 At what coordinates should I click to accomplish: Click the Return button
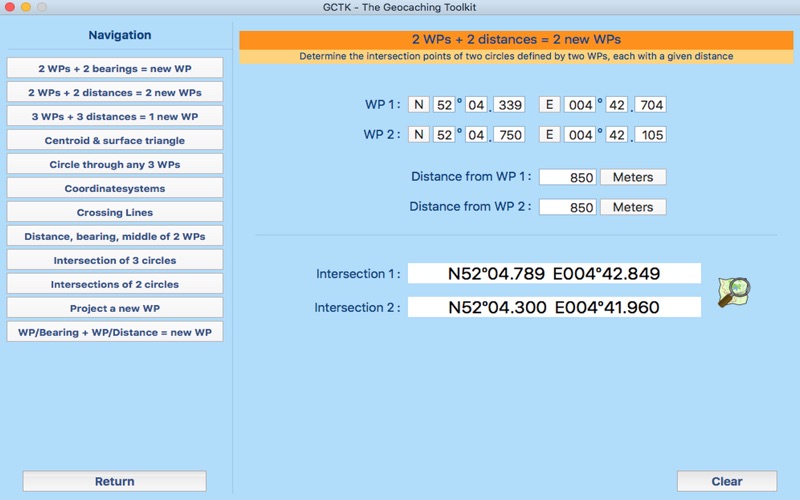click(115, 481)
